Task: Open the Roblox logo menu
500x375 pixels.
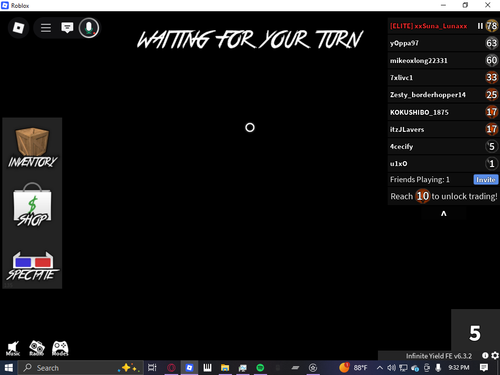Action: coord(18,28)
